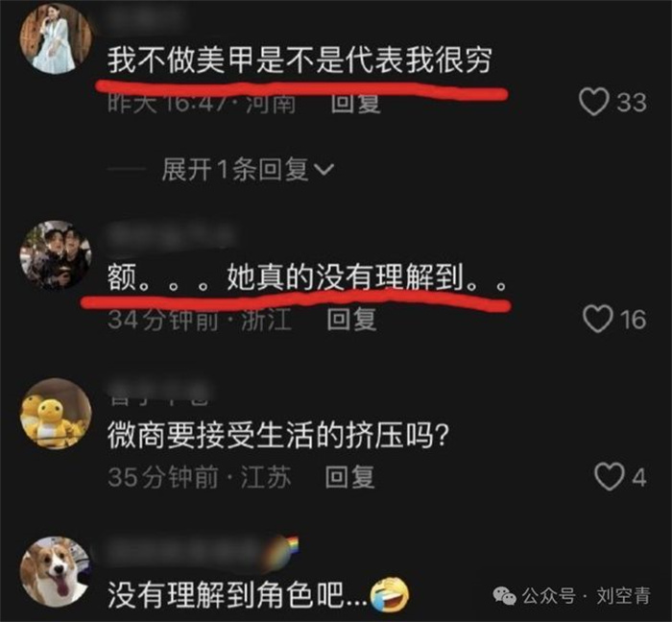Open blurred username above 微商 comment

[x=159, y=392]
